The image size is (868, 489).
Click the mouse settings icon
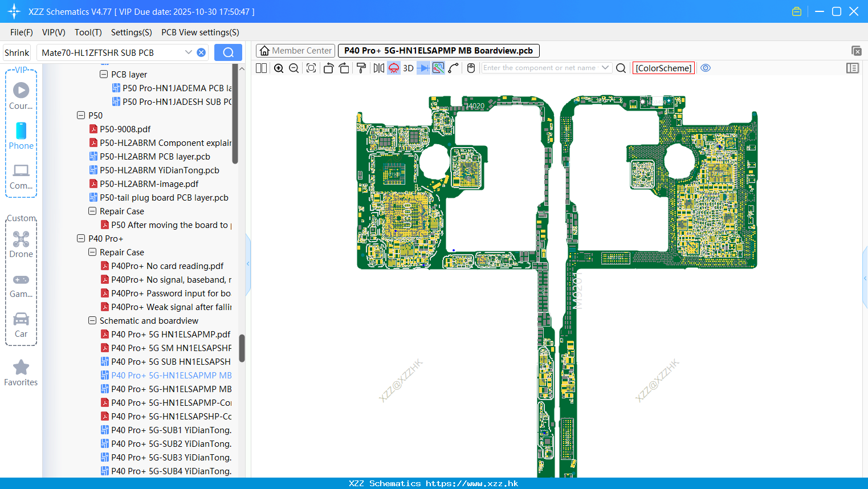point(471,68)
